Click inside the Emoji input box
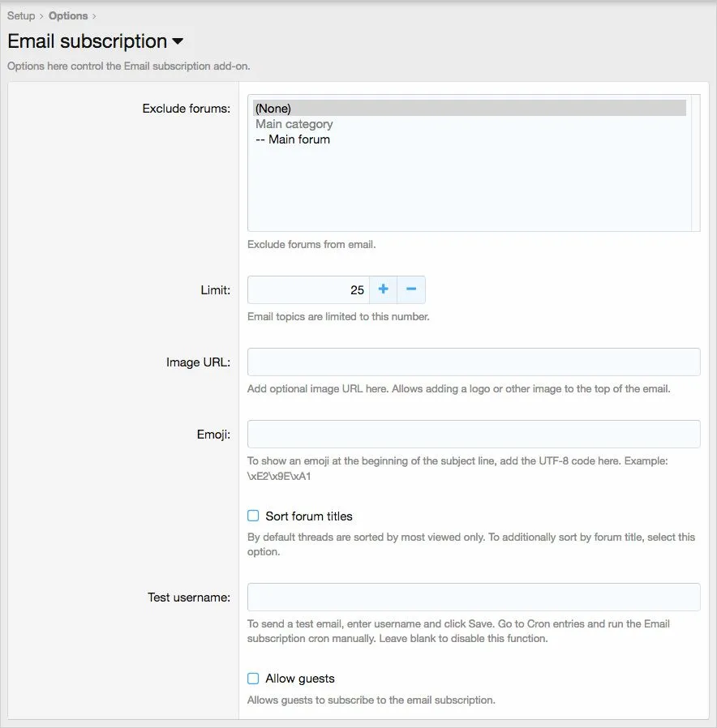Viewport: 717px width, 728px height. click(473, 434)
